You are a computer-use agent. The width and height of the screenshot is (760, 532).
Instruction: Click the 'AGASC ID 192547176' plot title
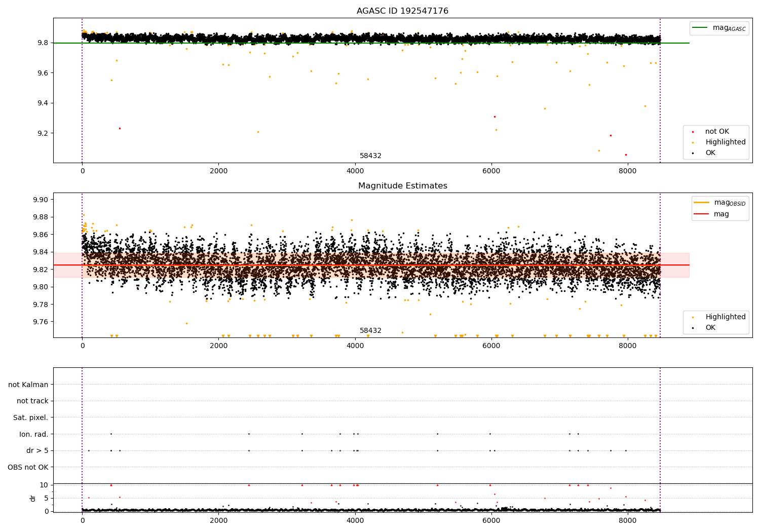[402, 11]
